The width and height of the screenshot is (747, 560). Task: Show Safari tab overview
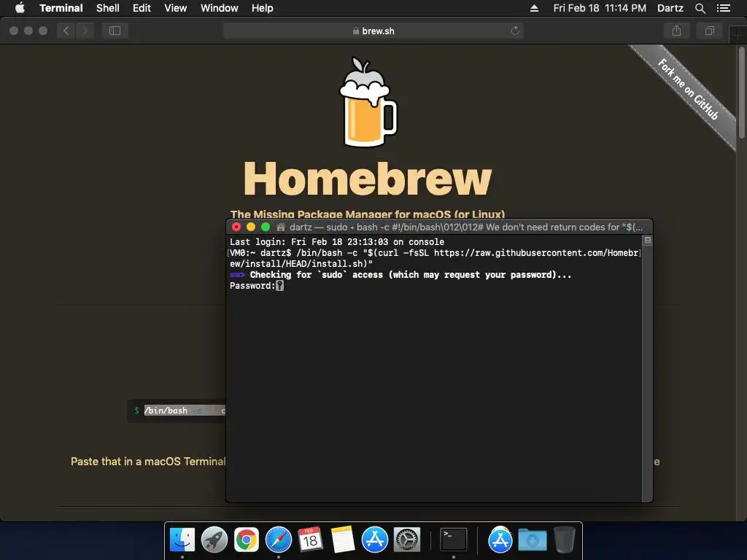click(x=709, y=31)
